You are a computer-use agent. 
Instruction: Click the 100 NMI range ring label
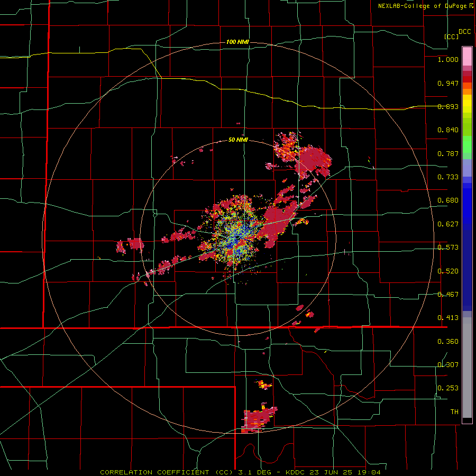tap(237, 42)
